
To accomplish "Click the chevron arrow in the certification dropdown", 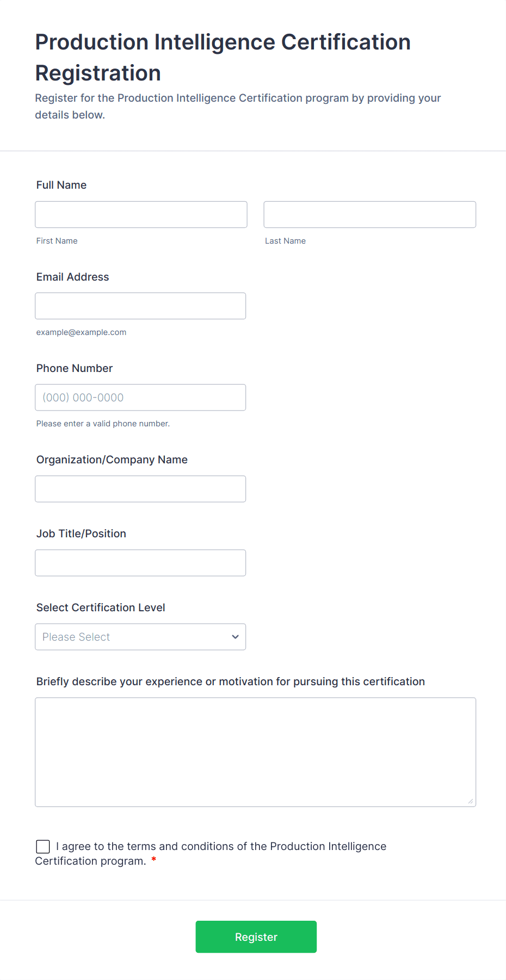I will [235, 637].
